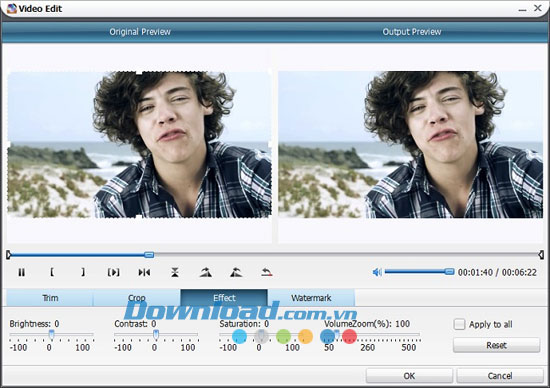The image size is (550, 388).
Task: Click the trim end marker on the timeline
Action: [541, 255]
